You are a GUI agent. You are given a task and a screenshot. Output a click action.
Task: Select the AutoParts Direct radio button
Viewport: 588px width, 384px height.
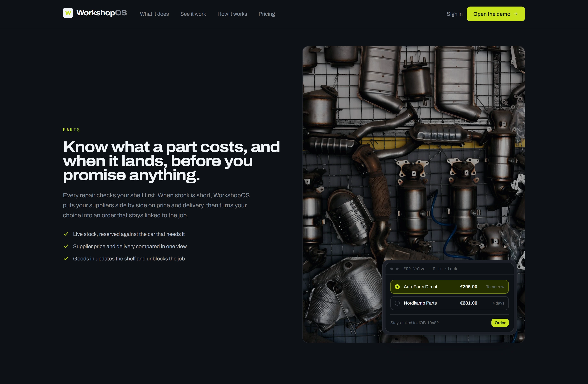(x=397, y=287)
